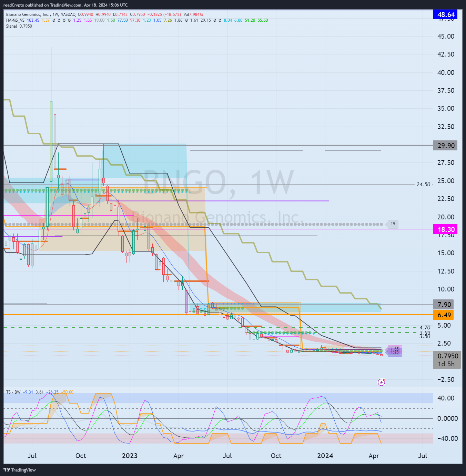The width and height of the screenshot is (466, 476).
Task: Click the 97.30 value in HA-MS_VS legend
Action: click(135, 20)
